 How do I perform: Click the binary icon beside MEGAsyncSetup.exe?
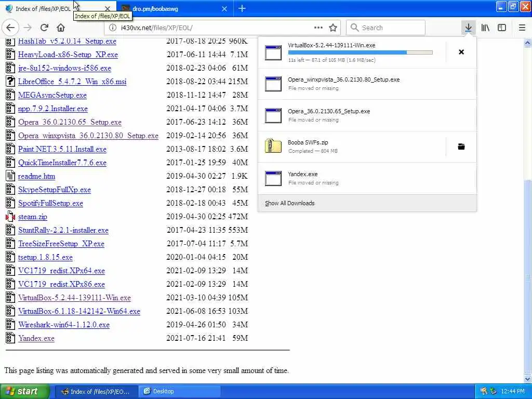point(10,95)
